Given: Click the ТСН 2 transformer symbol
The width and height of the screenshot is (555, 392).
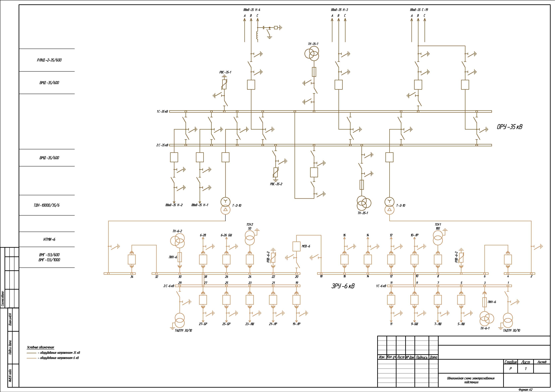Looking at the screenshot, I should coord(250,238).
